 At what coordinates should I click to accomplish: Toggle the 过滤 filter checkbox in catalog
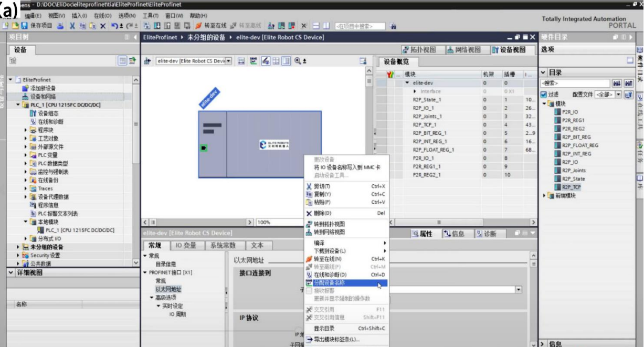(544, 94)
